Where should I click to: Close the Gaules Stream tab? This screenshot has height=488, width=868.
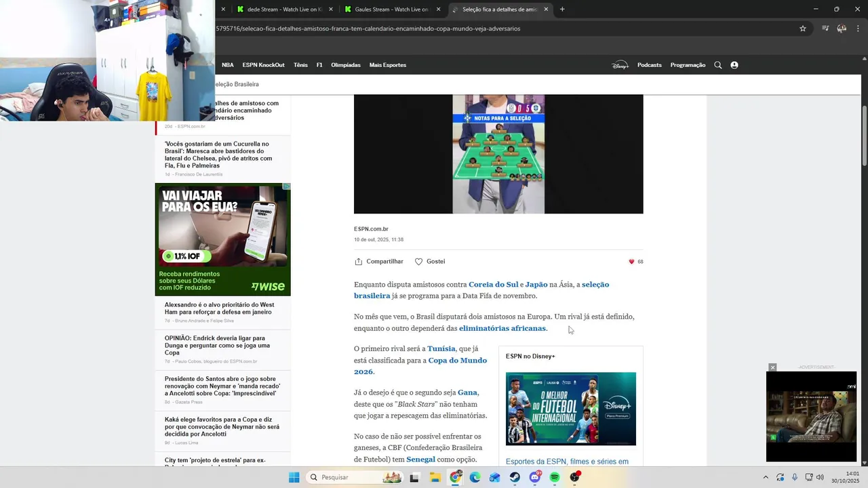pyautogui.click(x=438, y=9)
